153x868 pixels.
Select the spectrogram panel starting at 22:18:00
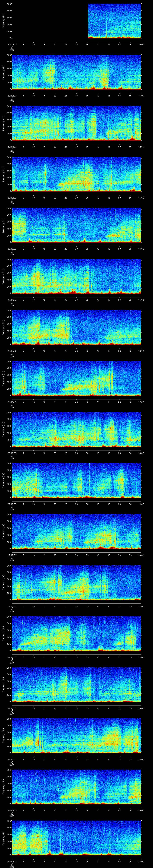click(x=76, y=481)
